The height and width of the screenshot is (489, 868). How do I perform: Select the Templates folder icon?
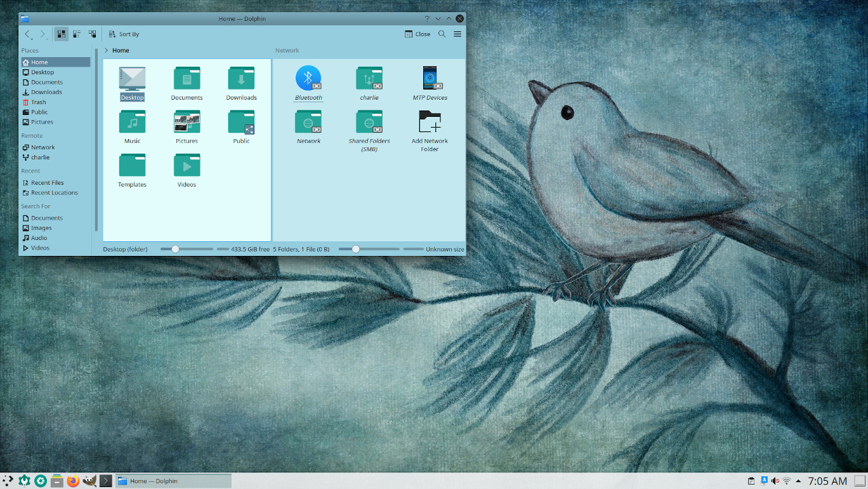(x=132, y=165)
